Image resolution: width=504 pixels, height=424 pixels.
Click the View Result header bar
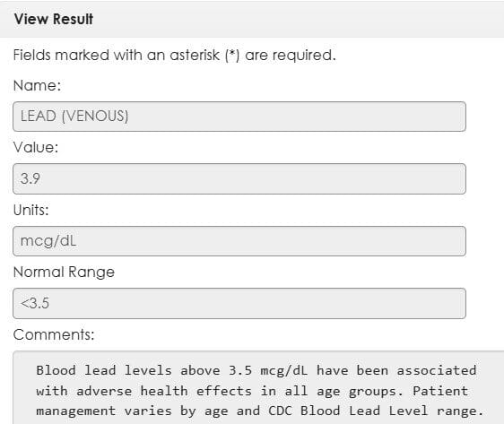(x=252, y=19)
